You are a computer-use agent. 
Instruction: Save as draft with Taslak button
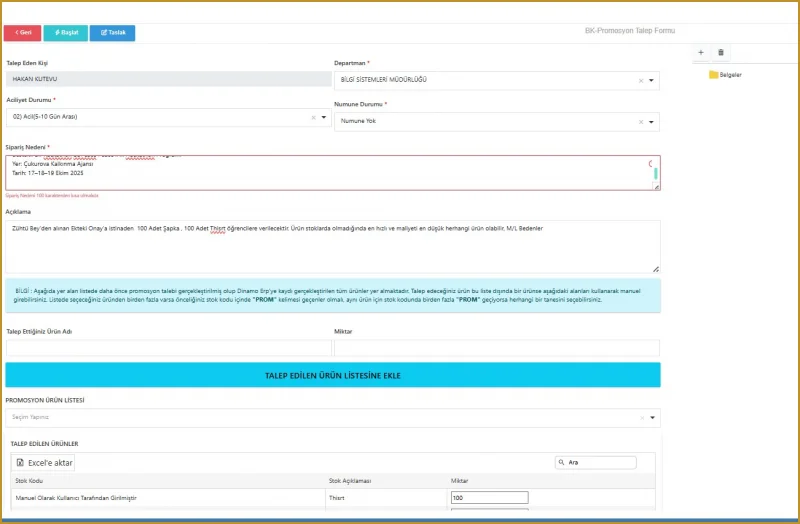[112, 33]
